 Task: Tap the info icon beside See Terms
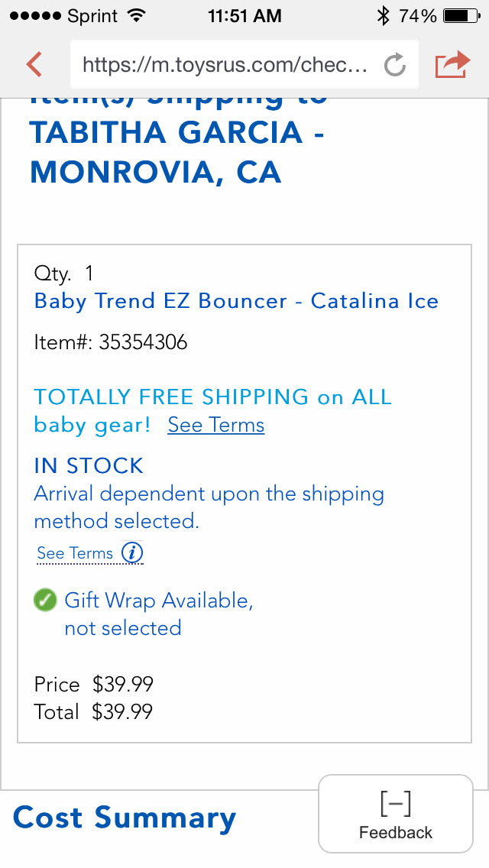[x=132, y=552]
